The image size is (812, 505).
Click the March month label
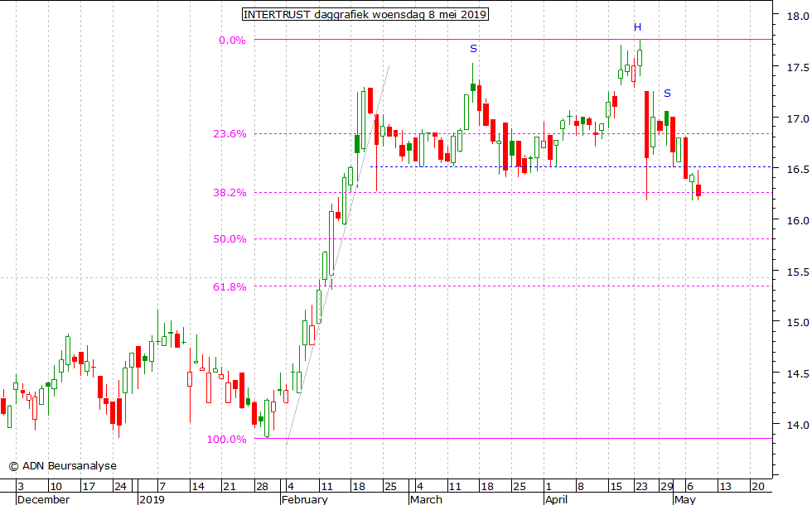426,499
